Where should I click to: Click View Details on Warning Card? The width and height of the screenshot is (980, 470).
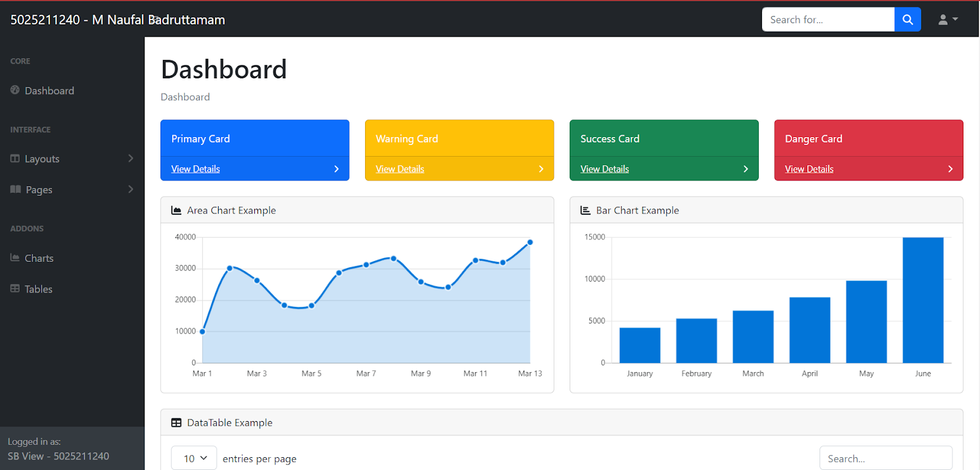pos(400,169)
